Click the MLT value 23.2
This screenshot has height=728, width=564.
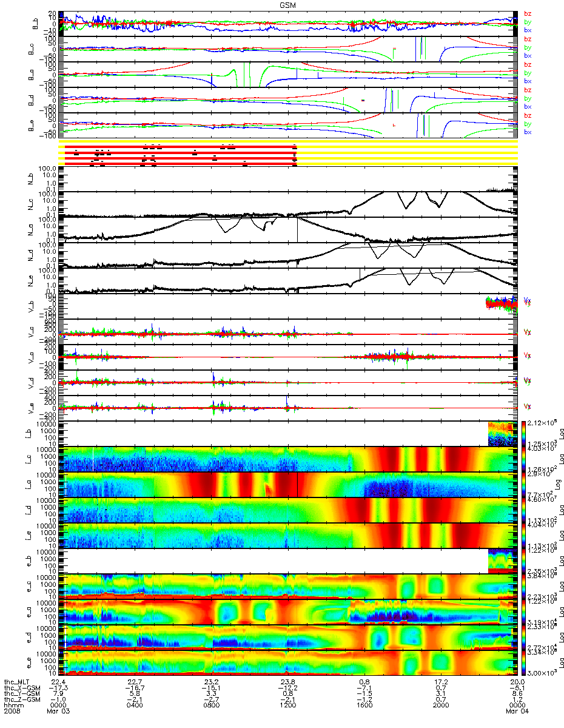[x=211, y=681]
